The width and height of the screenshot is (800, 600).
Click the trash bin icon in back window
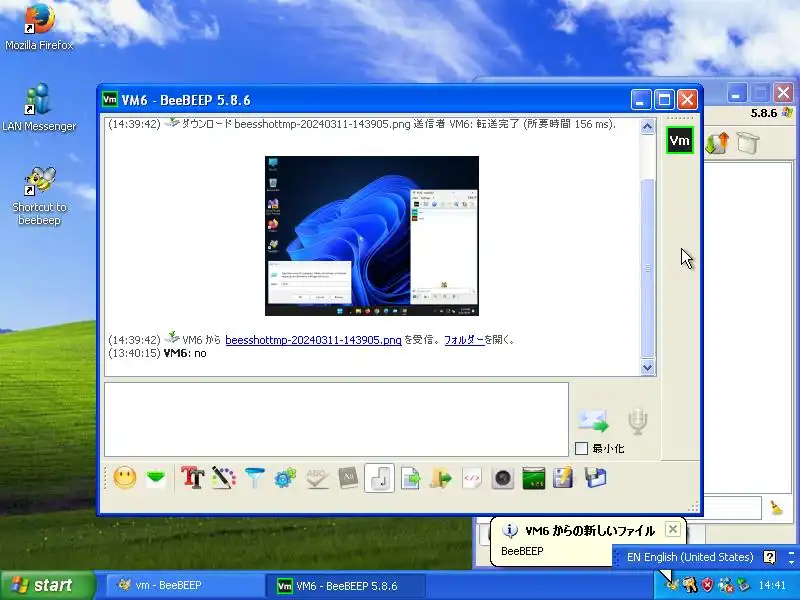pyautogui.click(x=747, y=143)
